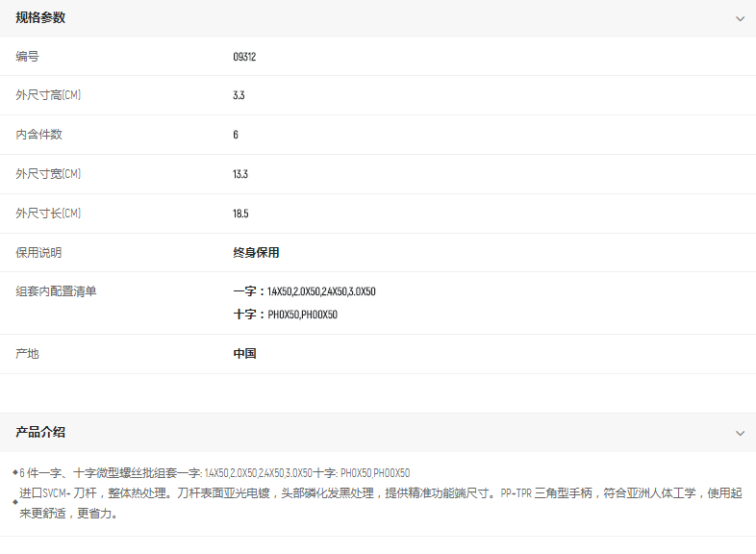Image resolution: width=756 pixels, height=554 pixels.
Task: Select the 编号 row label
Action: [x=27, y=57]
